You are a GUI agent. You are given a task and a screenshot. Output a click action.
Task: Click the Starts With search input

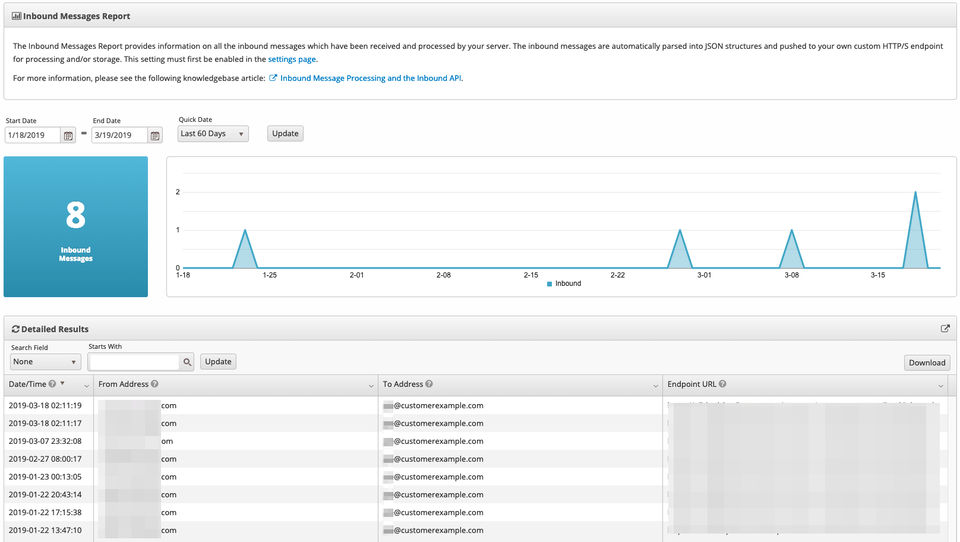point(134,362)
